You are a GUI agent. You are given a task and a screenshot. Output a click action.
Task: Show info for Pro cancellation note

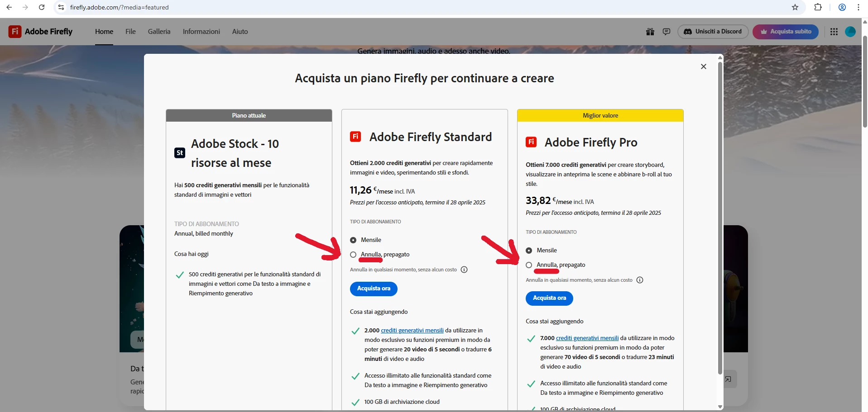(x=640, y=280)
